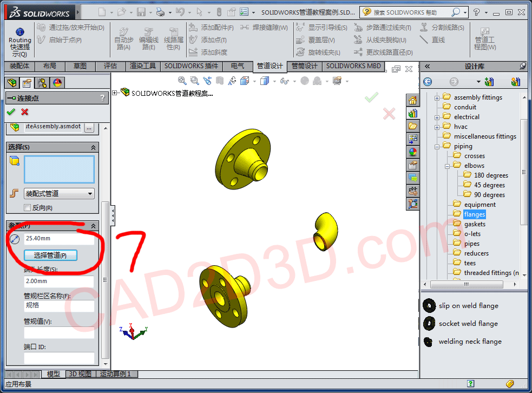532x393 pixels.
Task: Collapse the Parameters section chevron
Action: [93, 226]
